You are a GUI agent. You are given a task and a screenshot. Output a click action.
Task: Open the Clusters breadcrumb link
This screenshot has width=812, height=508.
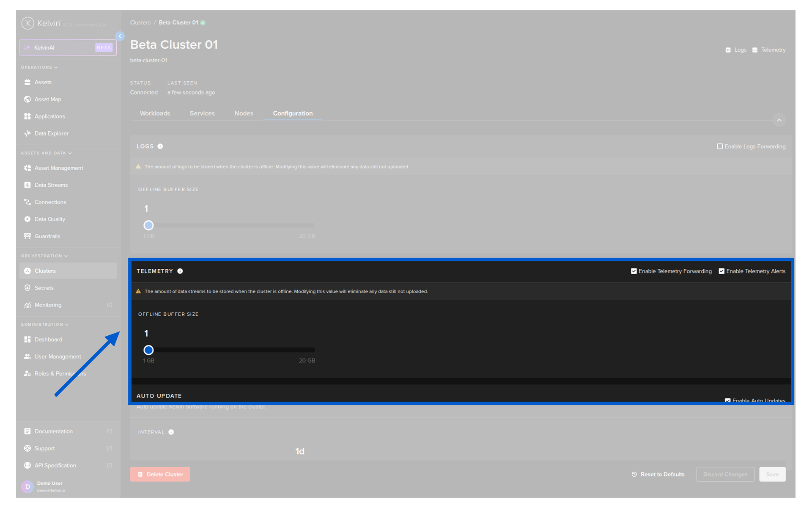pyautogui.click(x=140, y=22)
